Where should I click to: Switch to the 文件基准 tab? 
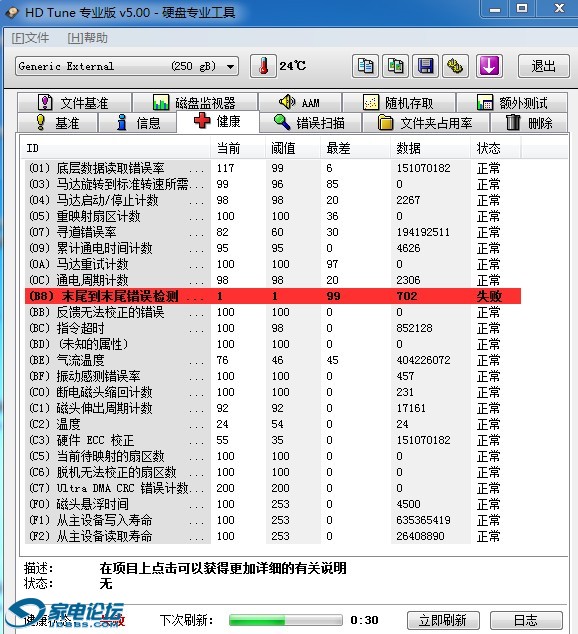(x=74, y=102)
